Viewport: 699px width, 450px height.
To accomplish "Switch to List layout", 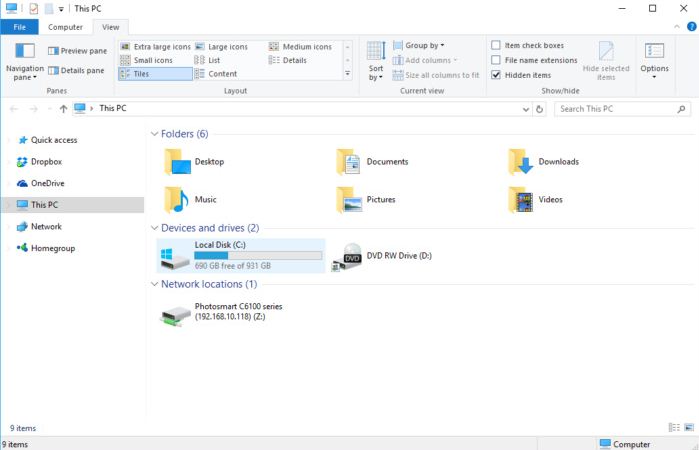I will point(207,60).
